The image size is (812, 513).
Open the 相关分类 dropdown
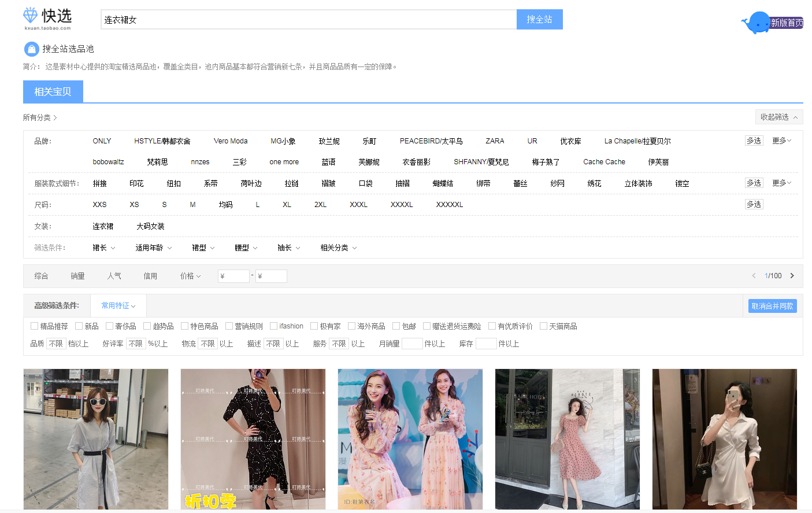338,248
